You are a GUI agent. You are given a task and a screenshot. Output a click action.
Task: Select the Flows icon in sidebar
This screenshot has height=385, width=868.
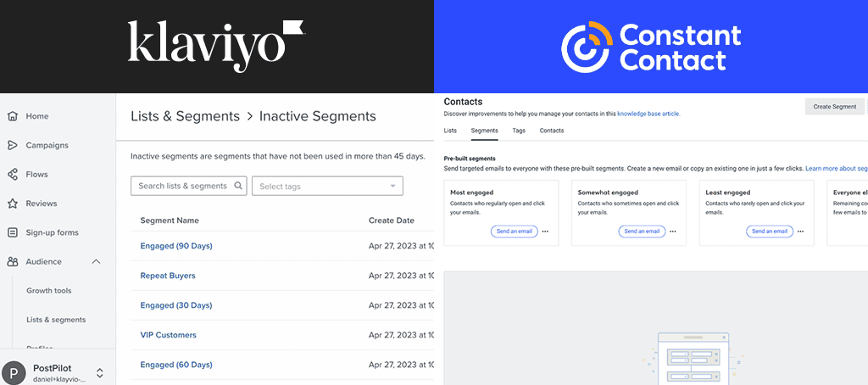pos(13,175)
